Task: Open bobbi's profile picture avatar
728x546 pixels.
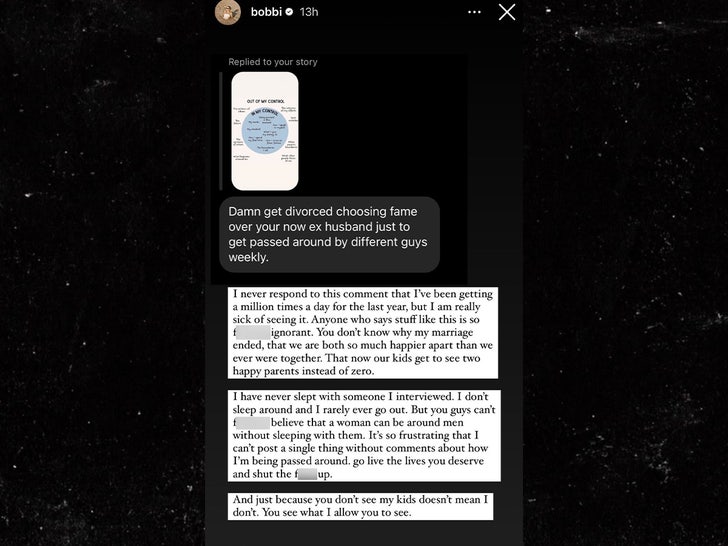Action: coord(228,12)
